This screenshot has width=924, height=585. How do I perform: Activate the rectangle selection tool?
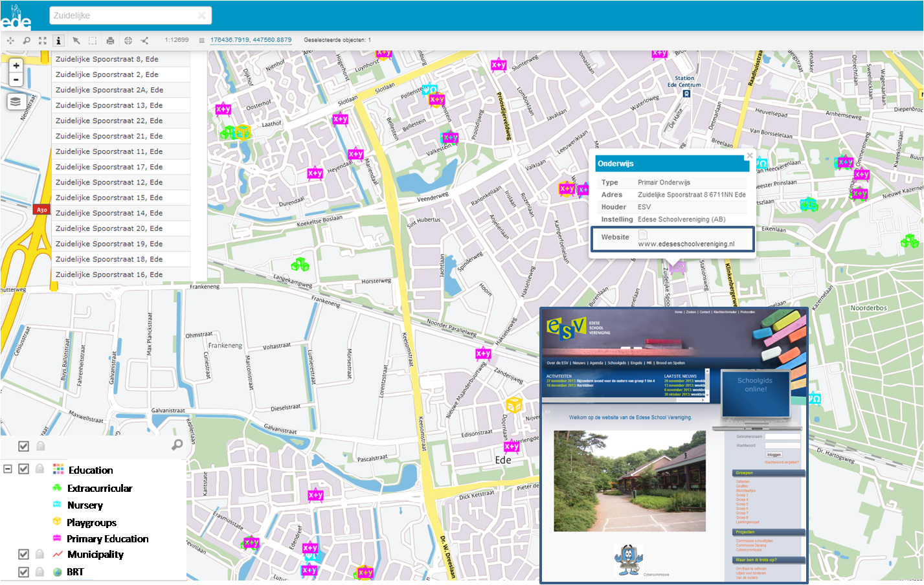[x=93, y=40]
